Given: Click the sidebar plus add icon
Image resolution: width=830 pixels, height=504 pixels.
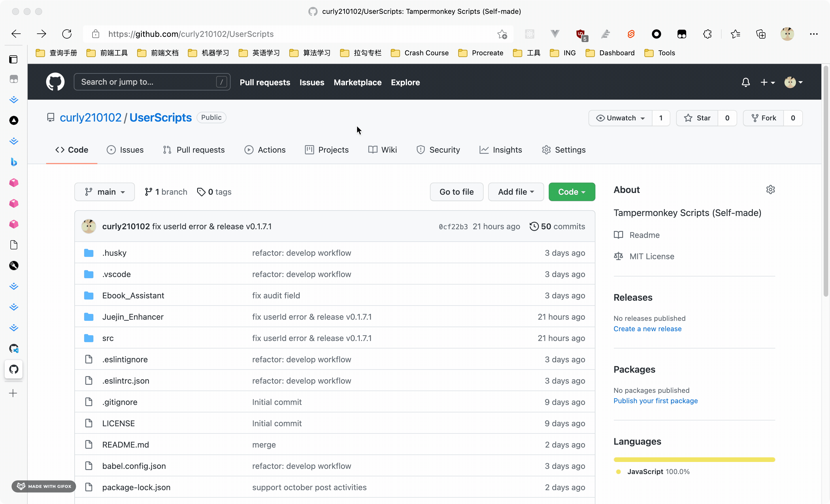Looking at the screenshot, I should tap(13, 393).
